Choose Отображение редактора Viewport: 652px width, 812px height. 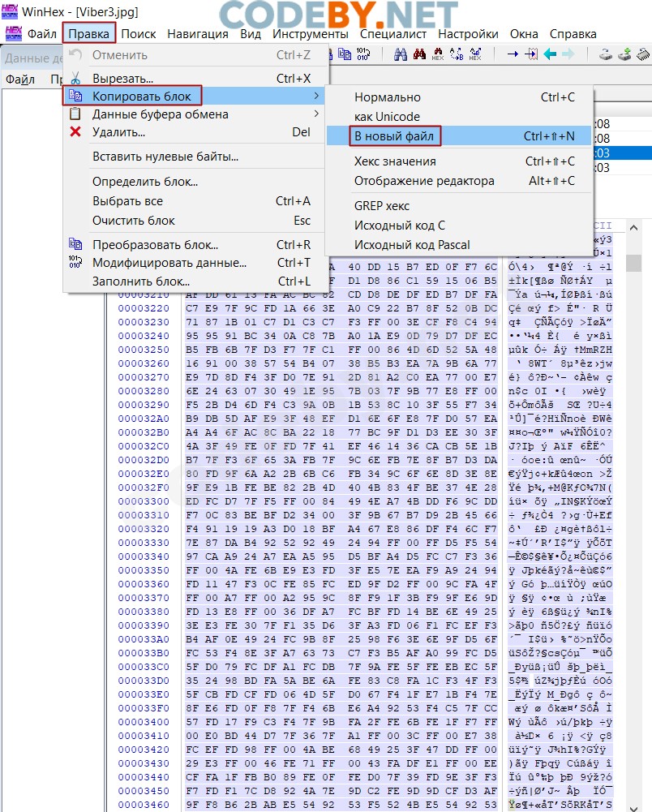[459, 181]
